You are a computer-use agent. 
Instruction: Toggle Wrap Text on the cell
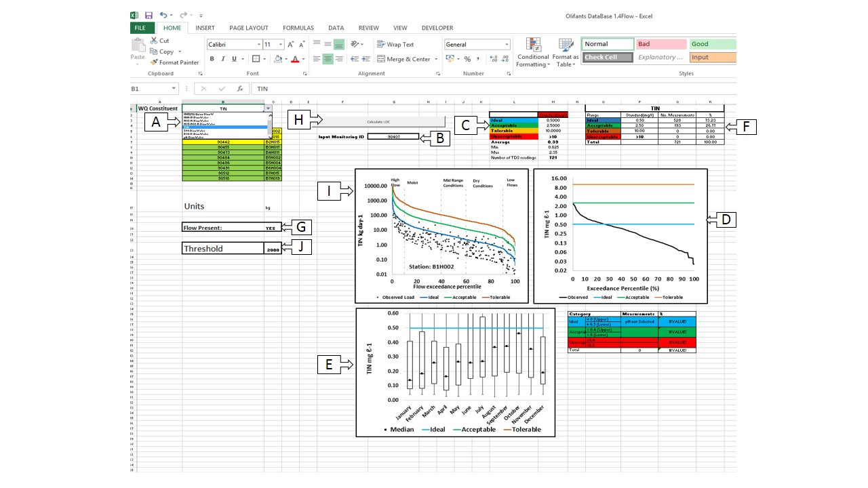[x=395, y=45]
